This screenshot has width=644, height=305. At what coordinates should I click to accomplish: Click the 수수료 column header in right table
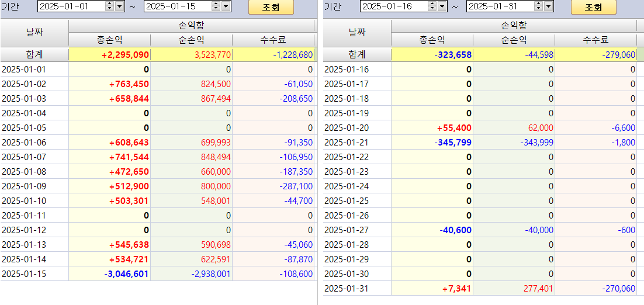pos(596,40)
